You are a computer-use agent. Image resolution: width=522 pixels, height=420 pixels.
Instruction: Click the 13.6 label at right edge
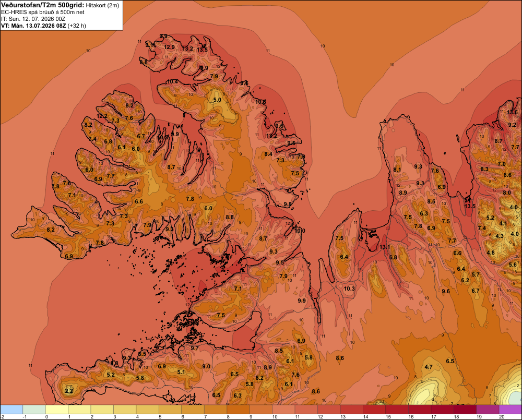[x=513, y=112]
